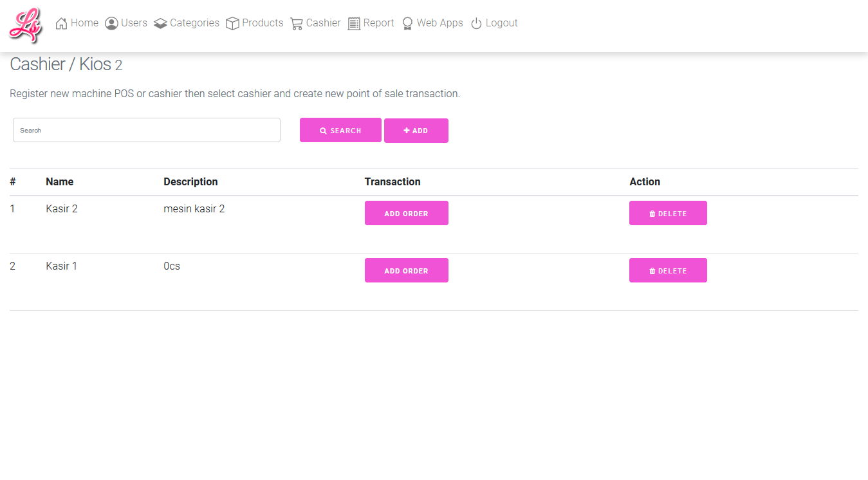This screenshot has width=868, height=480.
Task: Click the Web Apps badge icon
Action: (407, 24)
